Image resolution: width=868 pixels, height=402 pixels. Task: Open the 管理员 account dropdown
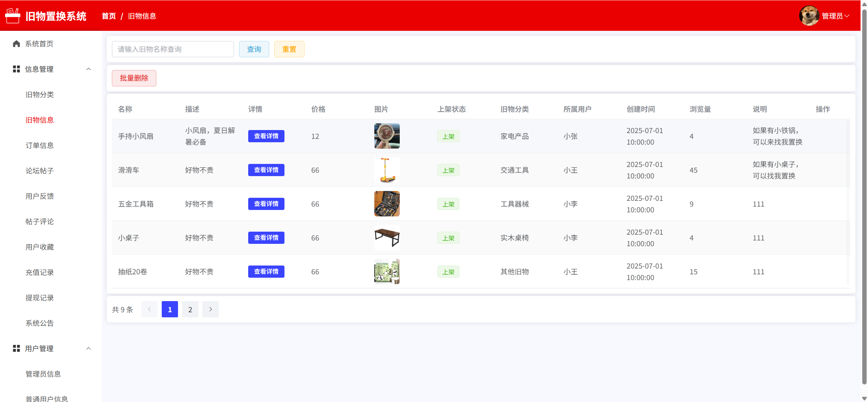tap(835, 16)
